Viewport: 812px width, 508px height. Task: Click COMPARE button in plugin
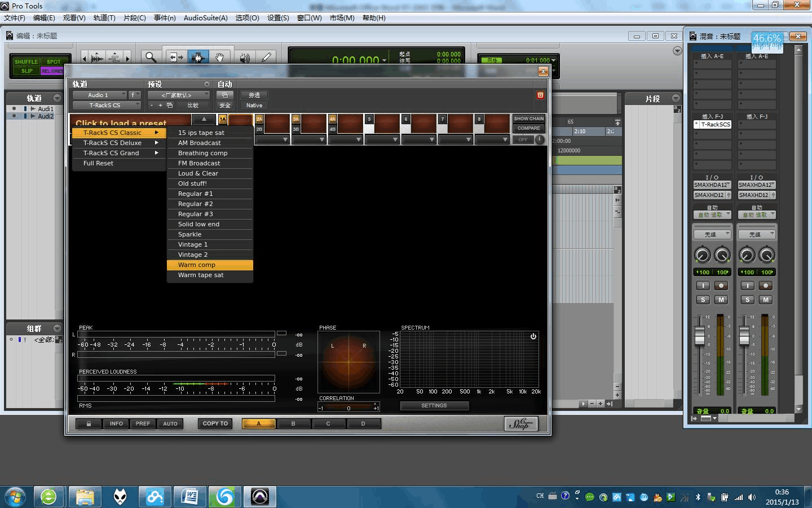pos(529,129)
